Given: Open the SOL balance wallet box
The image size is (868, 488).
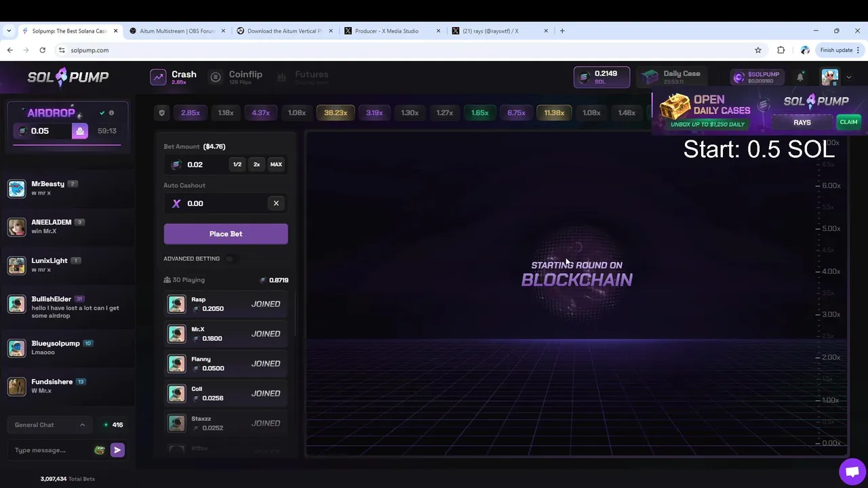Looking at the screenshot, I should (601, 77).
